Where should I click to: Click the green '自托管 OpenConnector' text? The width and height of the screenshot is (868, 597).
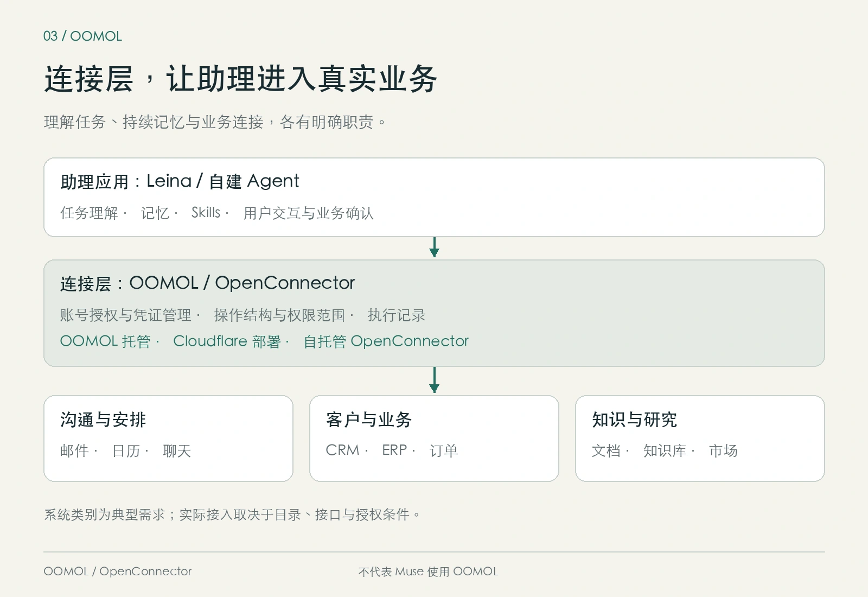[386, 341]
